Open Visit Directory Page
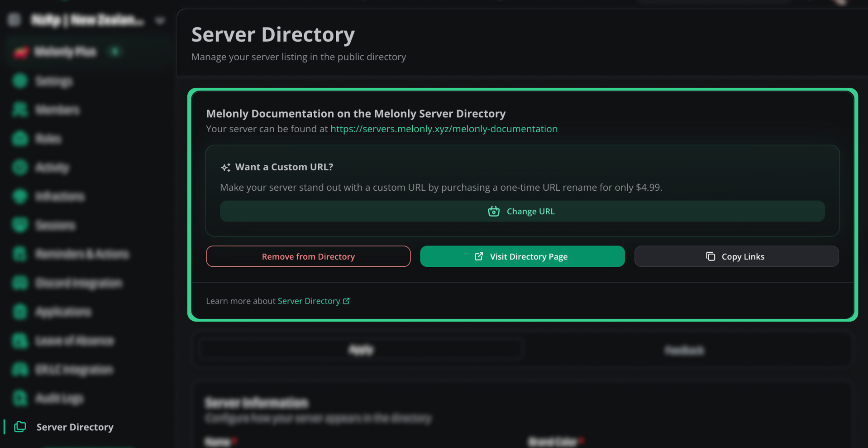868x448 pixels. [522, 256]
